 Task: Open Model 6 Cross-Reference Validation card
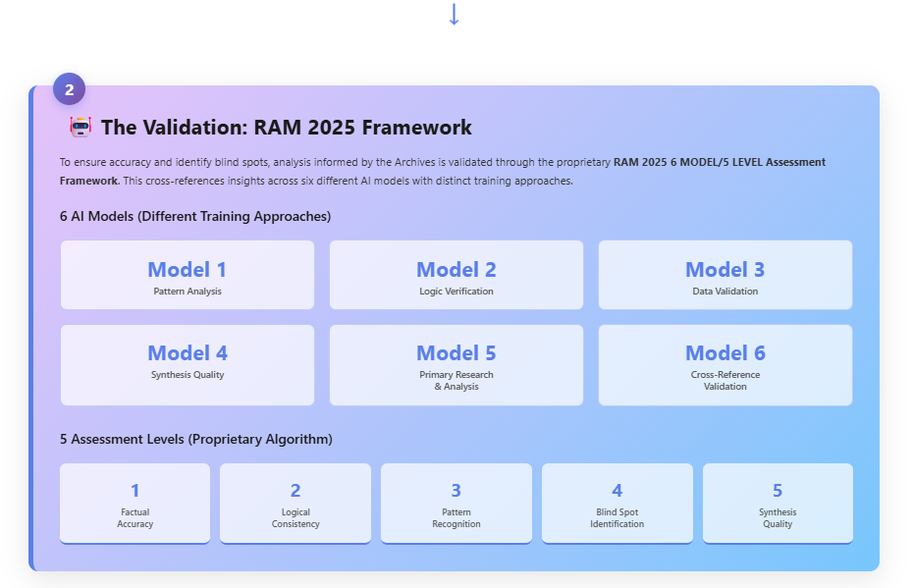click(725, 364)
